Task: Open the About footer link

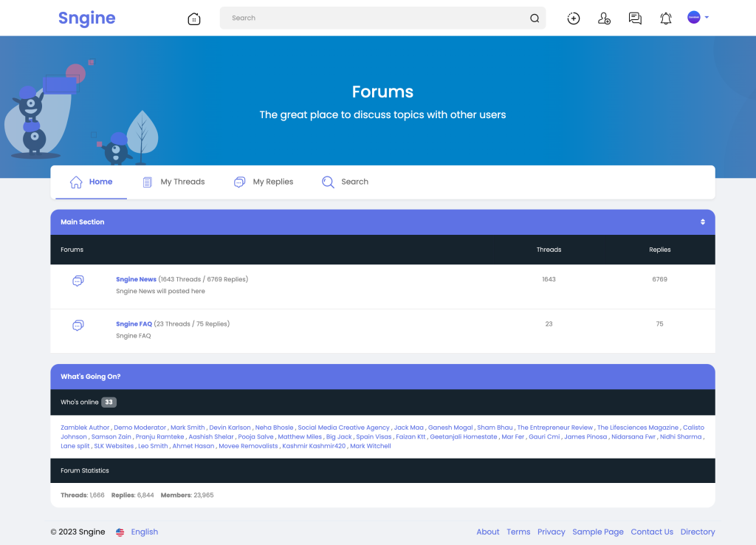Action: (x=488, y=532)
